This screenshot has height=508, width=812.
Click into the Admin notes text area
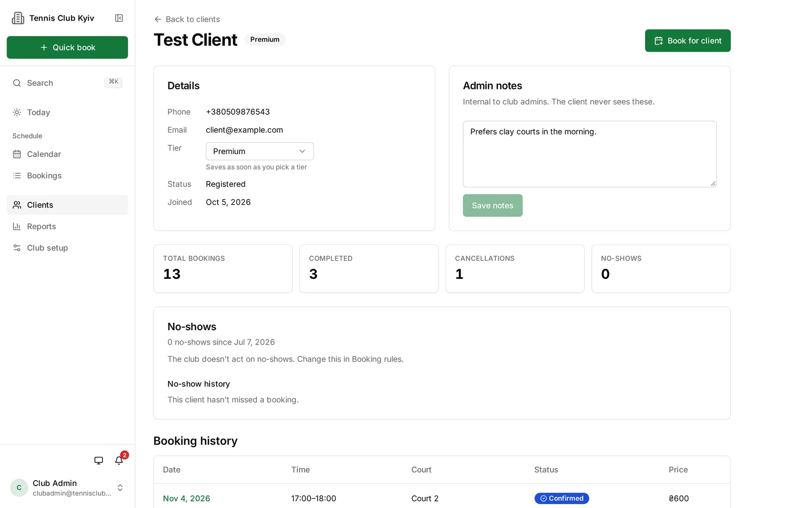(x=589, y=154)
